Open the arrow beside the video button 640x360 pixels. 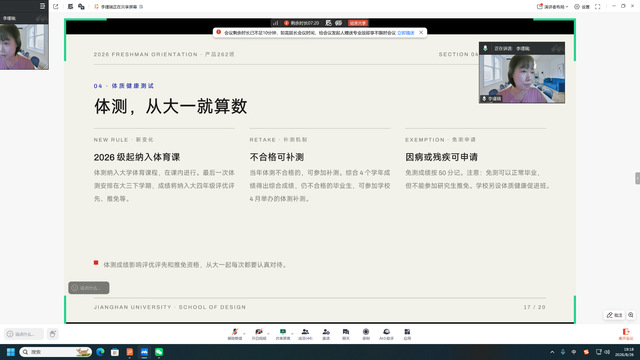coord(268,333)
